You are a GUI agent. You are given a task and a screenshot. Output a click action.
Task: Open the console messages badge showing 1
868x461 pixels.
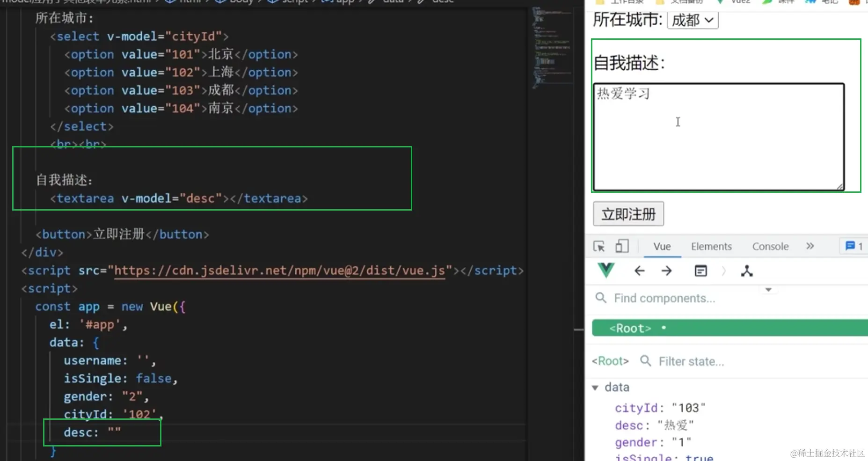click(x=854, y=246)
